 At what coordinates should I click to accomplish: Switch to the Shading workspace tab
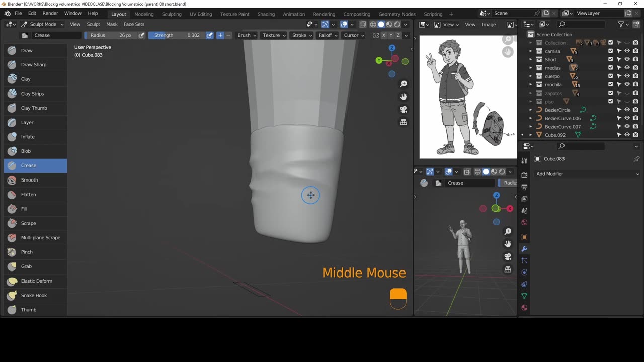[x=266, y=14]
